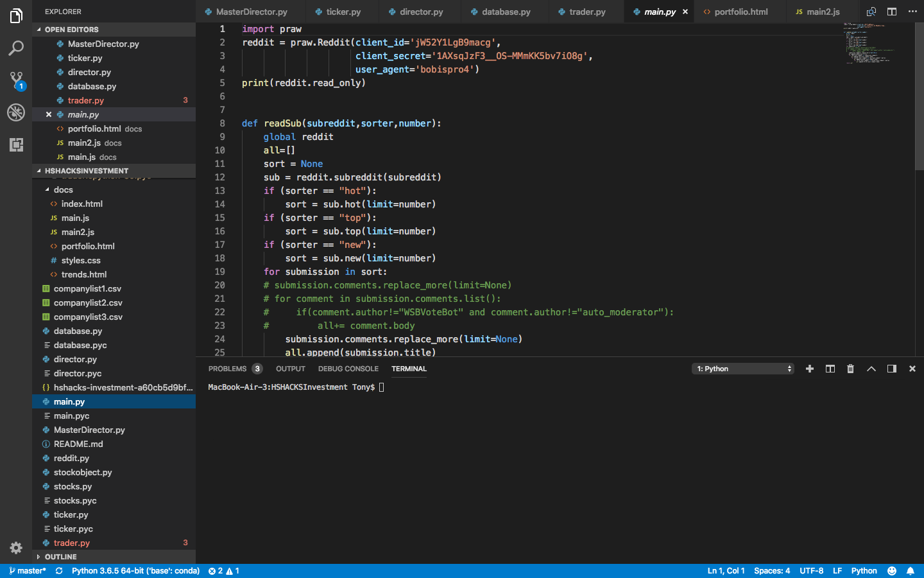Open reddit.py in the file tree

(x=114, y=458)
